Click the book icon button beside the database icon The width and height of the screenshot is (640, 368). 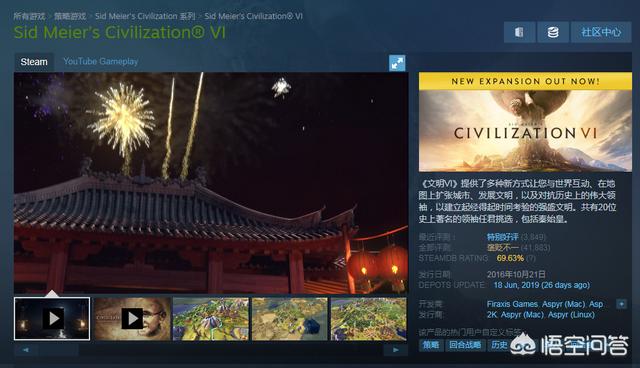[x=520, y=32]
